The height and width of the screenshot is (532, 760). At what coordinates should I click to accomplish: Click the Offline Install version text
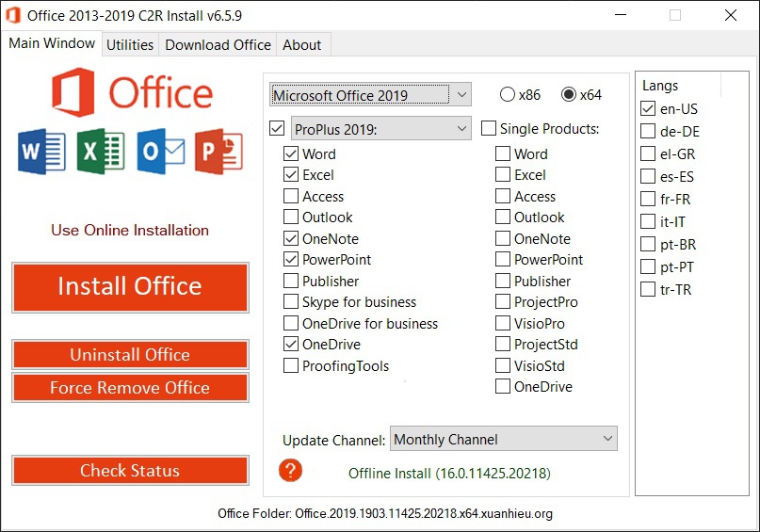[449, 473]
